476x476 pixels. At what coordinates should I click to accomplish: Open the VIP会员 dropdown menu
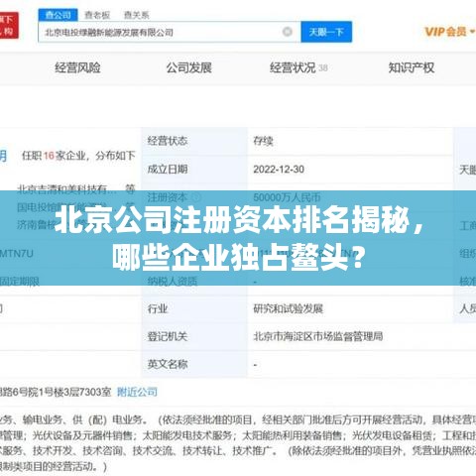(x=450, y=32)
